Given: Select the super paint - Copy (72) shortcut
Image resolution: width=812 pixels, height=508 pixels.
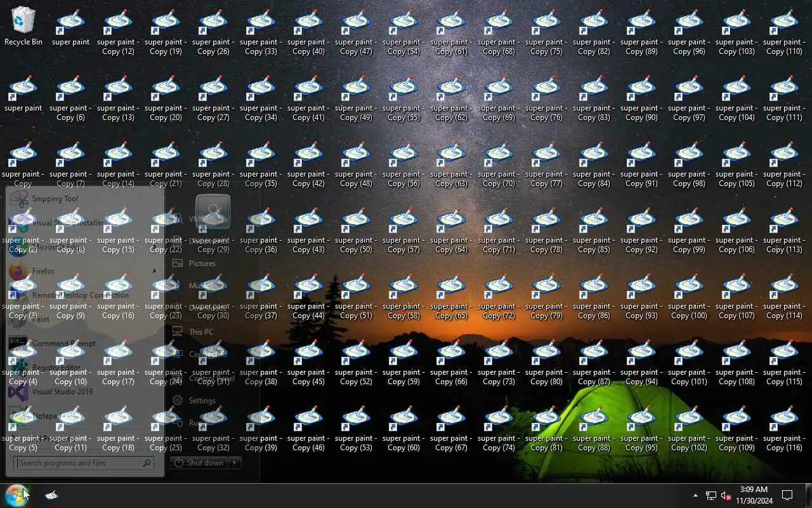Looking at the screenshot, I should [x=499, y=297].
